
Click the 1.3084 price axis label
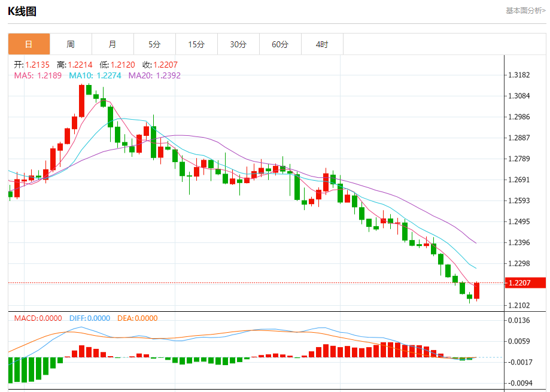(x=519, y=96)
